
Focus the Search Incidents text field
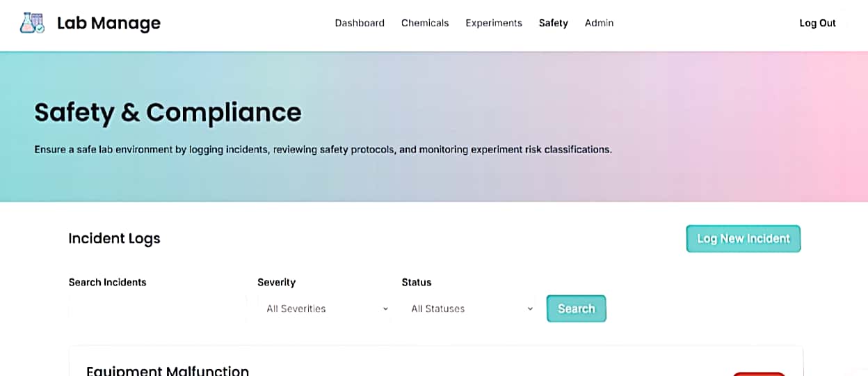157,308
